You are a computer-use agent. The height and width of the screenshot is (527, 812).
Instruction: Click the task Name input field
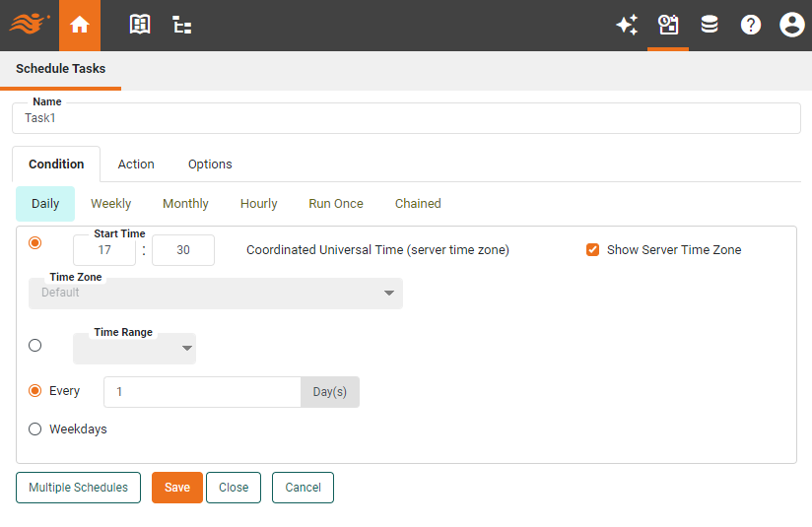406,118
